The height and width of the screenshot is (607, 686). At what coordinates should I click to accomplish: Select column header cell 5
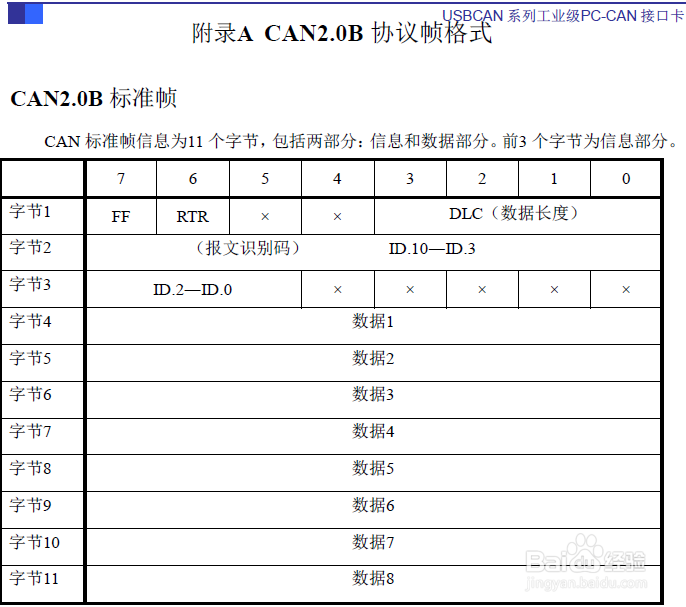coord(265,179)
